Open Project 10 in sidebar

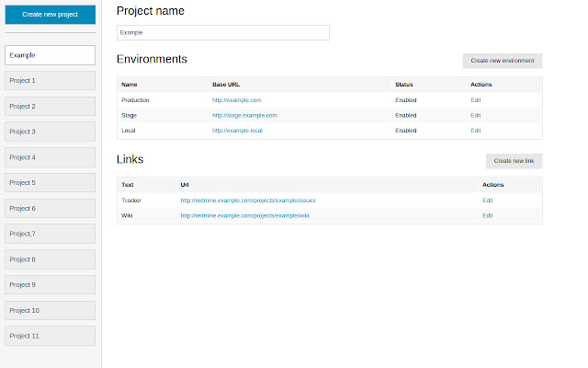tap(51, 311)
